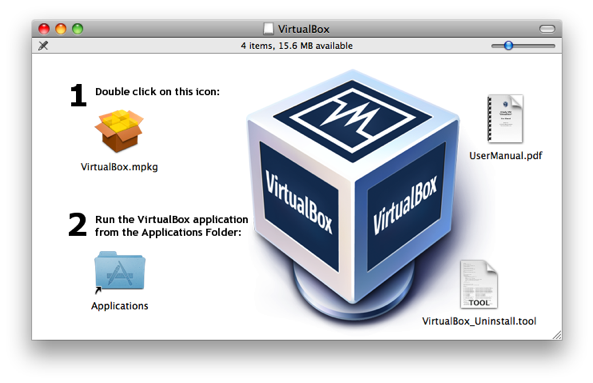The image size is (593, 383).
Task: Click the crossed-out pencil read-only icon
Action: (43, 46)
